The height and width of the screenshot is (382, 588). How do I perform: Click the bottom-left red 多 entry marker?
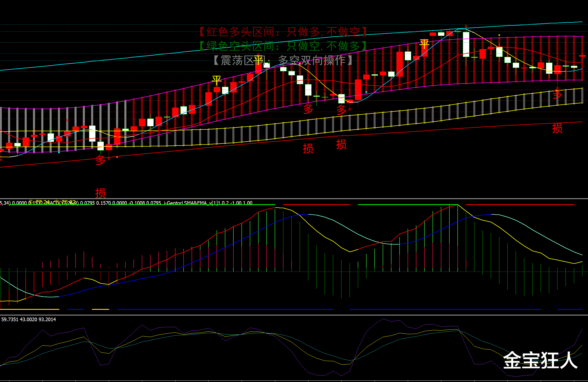100,160
